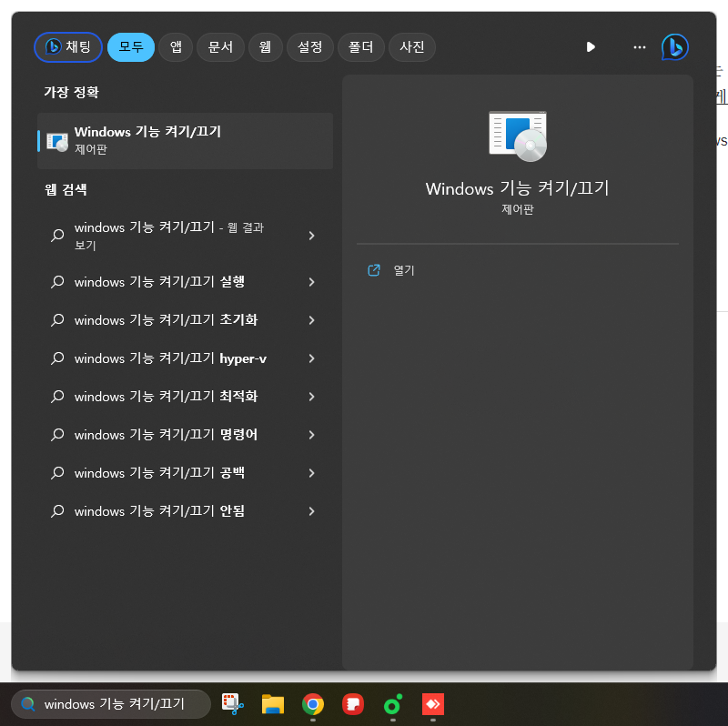Click the control panel icon in best match
The image size is (728, 726).
point(57,142)
